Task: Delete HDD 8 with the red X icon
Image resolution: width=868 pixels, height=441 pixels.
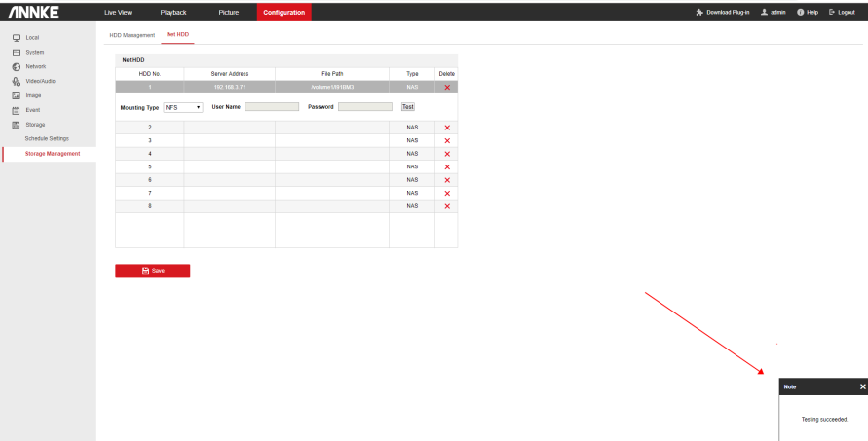Action: point(447,206)
